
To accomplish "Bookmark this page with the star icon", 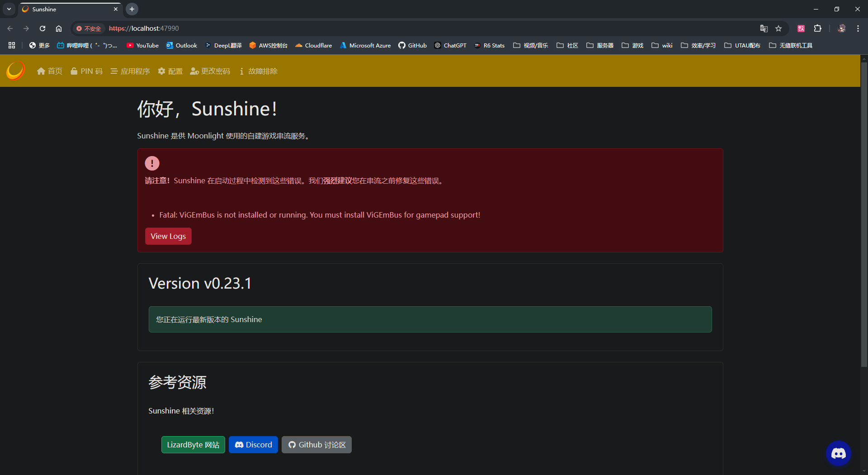I will pyautogui.click(x=778, y=28).
